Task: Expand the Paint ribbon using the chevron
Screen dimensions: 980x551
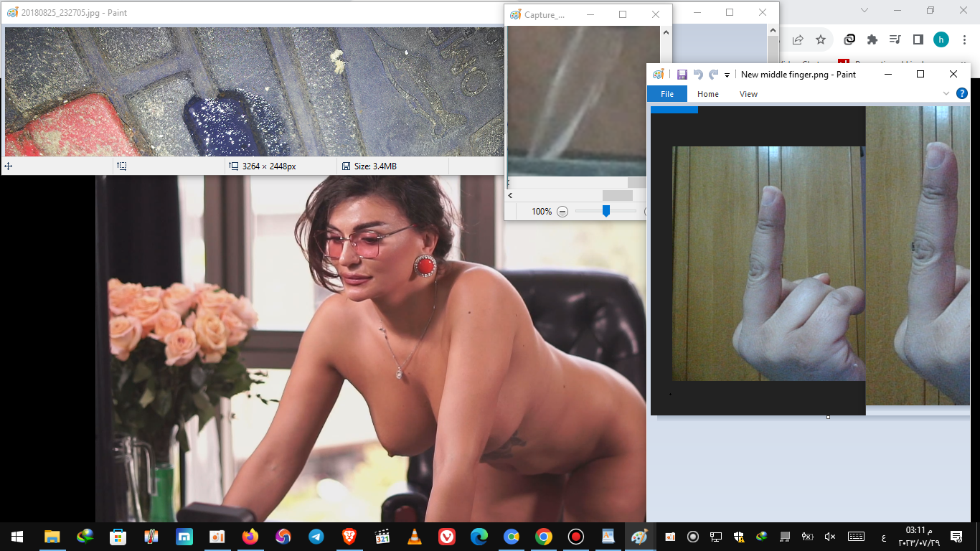Action: click(946, 93)
